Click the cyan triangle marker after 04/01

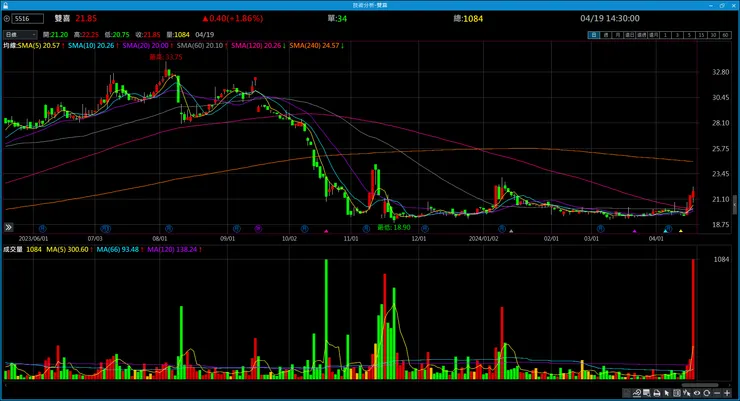[665, 231]
